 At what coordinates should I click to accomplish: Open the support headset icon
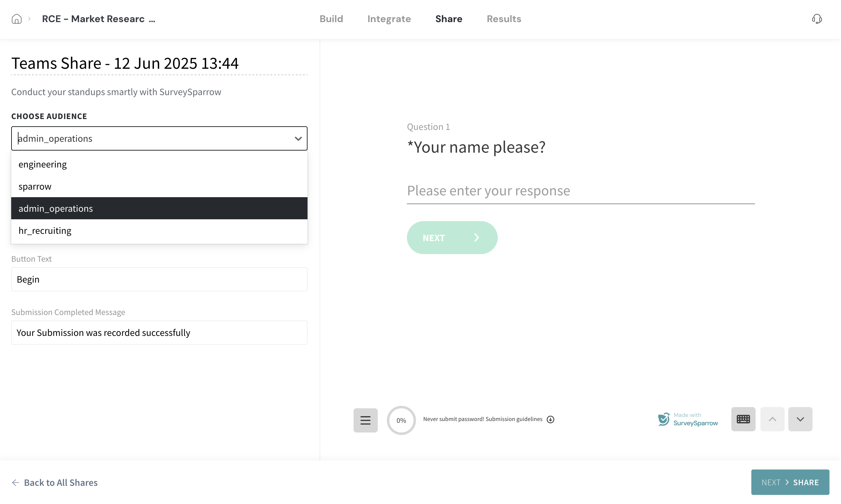tap(816, 19)
